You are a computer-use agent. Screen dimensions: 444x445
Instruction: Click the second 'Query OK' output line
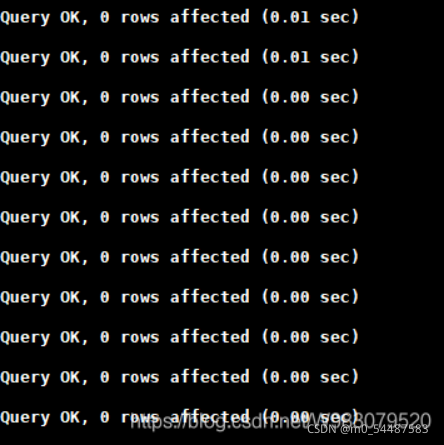179,57
